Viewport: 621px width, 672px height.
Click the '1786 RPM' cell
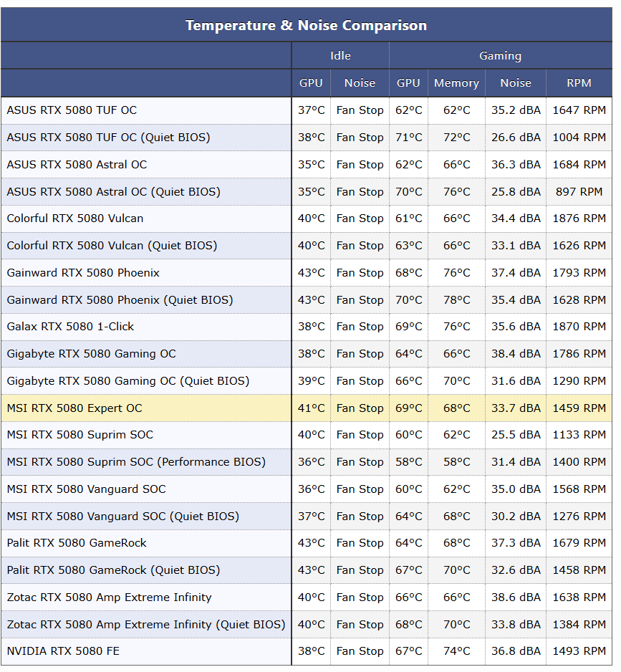click(x=579, y=354)
